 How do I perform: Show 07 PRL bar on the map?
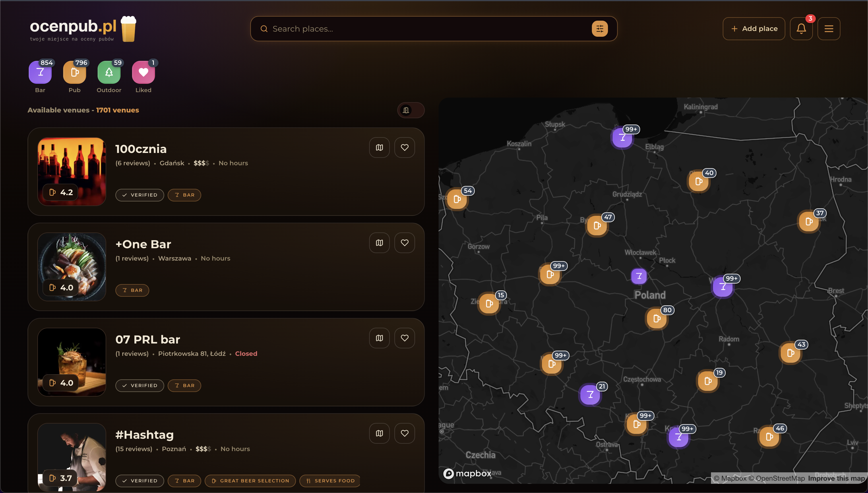click(x=379, y=338)
